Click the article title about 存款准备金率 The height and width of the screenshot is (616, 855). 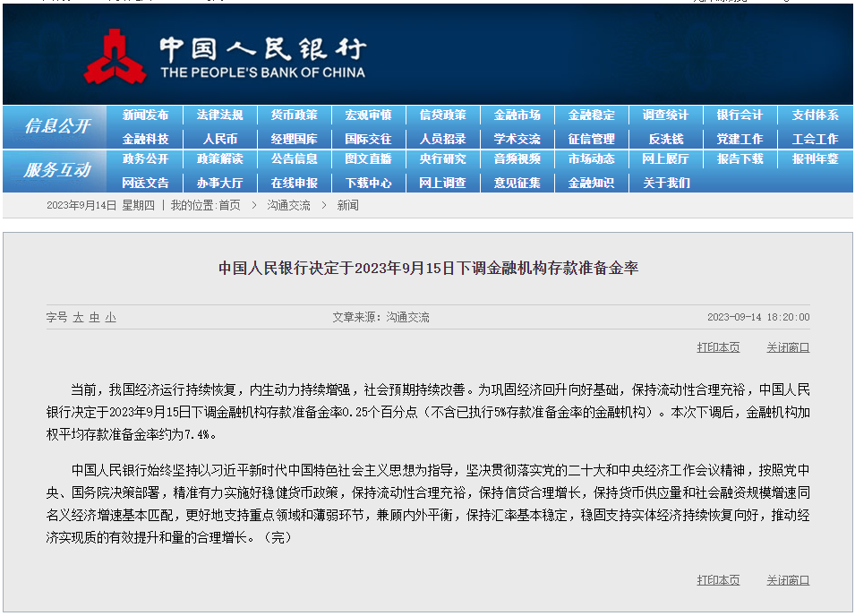428,269
